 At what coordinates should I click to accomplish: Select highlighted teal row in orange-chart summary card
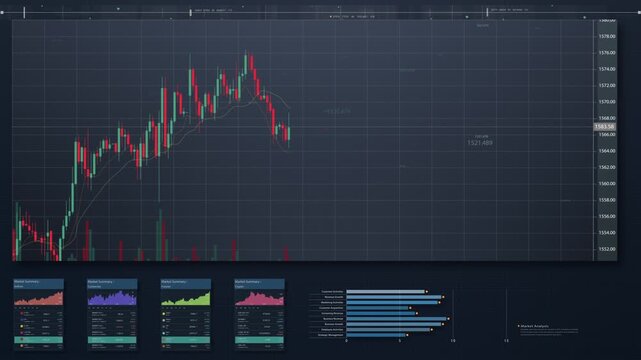tap(39, 340)
